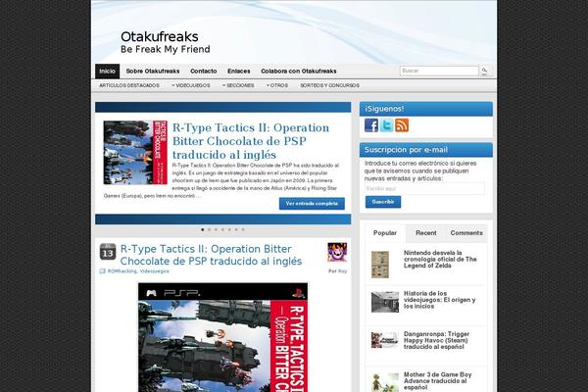
Task: Click the Suscribir button
Action: pyautogui.click(x=383, y=202)
